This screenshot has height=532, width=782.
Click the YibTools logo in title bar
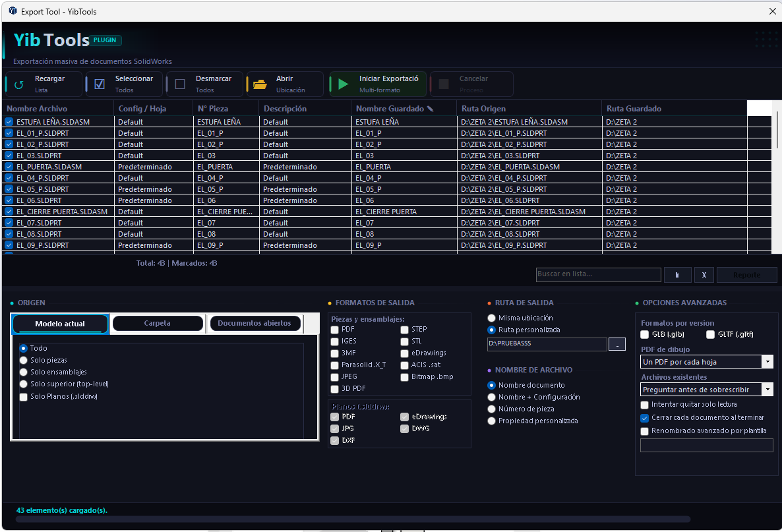click(x=13, y=11)
